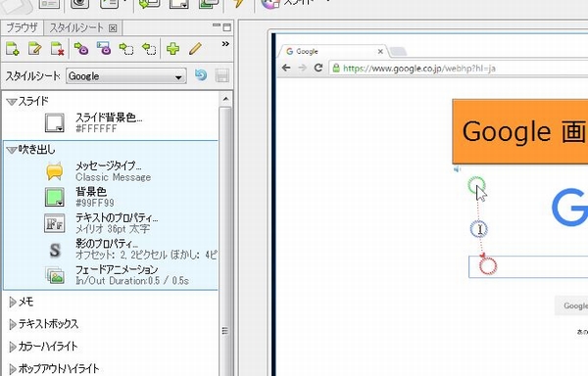
Task: Click the toolbar overflow double-chevron
Action: click(x=225, y=44)
